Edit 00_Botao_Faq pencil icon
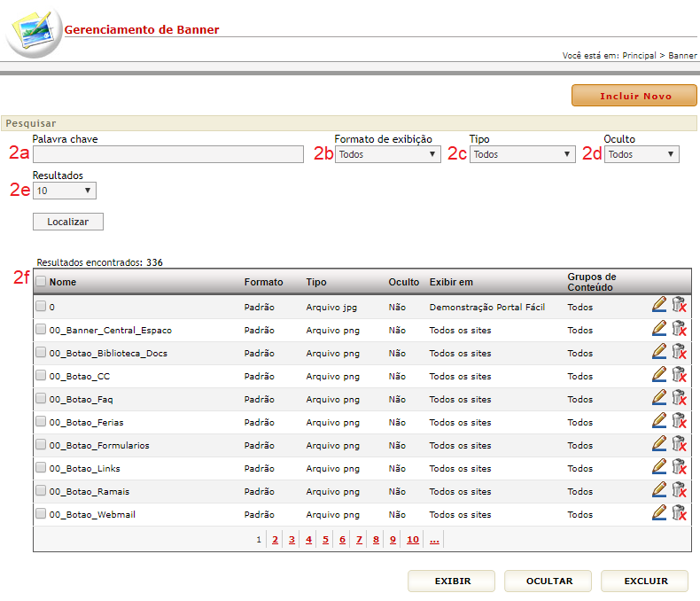700x601 pixels. coord(659,398)
